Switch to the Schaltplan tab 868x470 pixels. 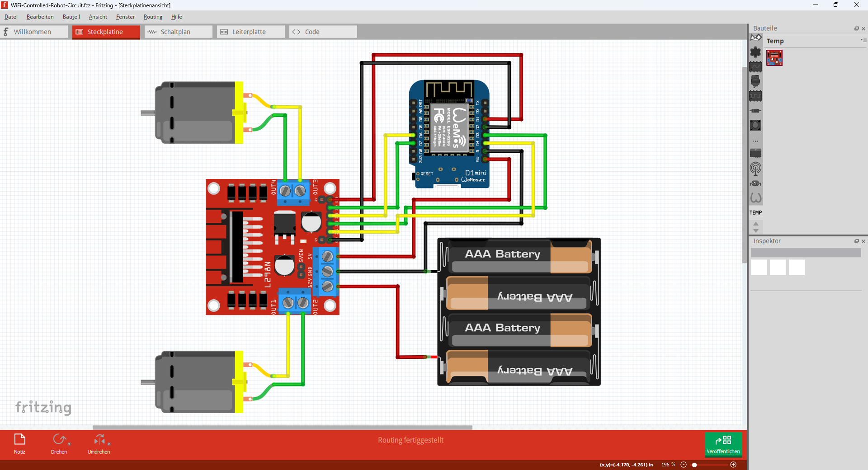pyautogui.click(x=178, y=32)
